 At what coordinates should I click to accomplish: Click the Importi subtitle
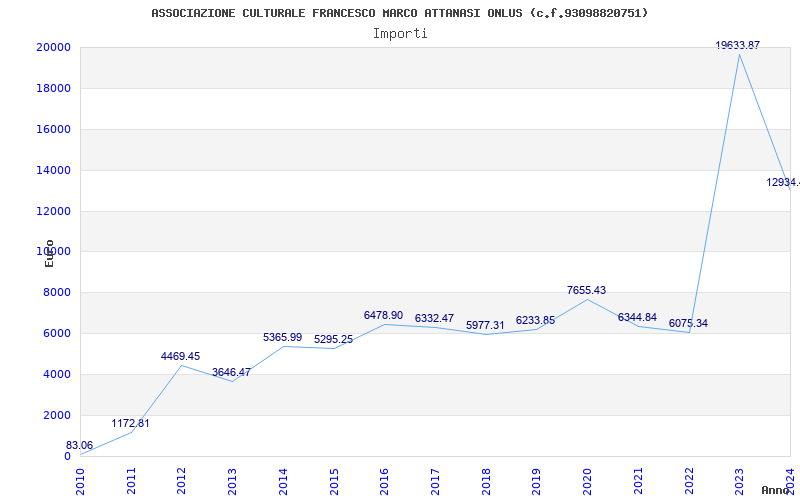[400, 33]
